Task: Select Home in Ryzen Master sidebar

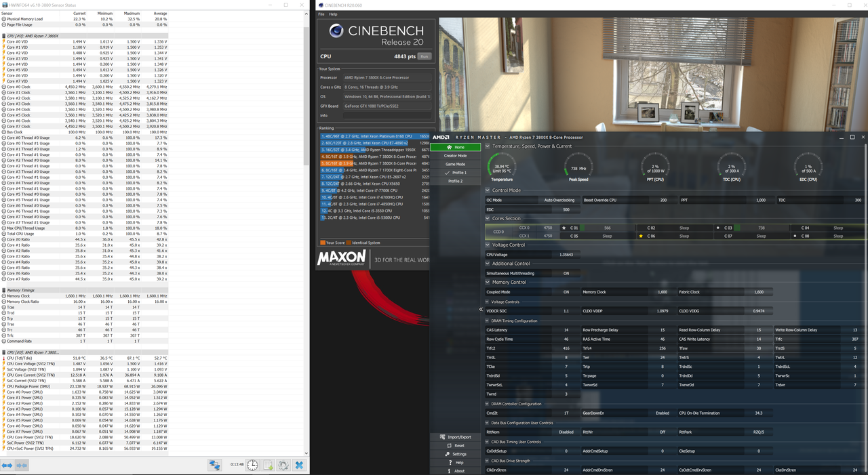Action: click(x=455, y=147)
